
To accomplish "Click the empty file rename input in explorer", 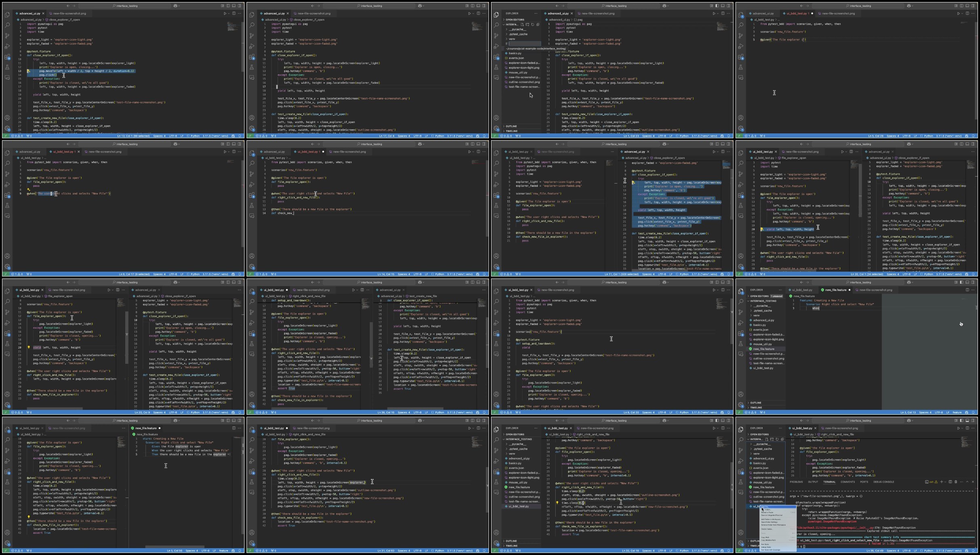I will click(524, 44).
